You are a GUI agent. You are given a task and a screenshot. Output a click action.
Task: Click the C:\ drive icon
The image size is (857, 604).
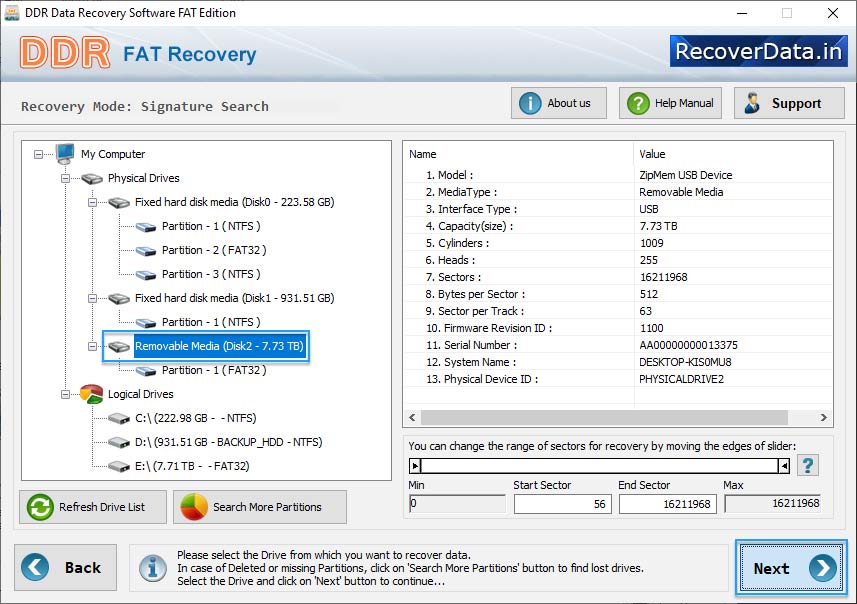[119, 419]
